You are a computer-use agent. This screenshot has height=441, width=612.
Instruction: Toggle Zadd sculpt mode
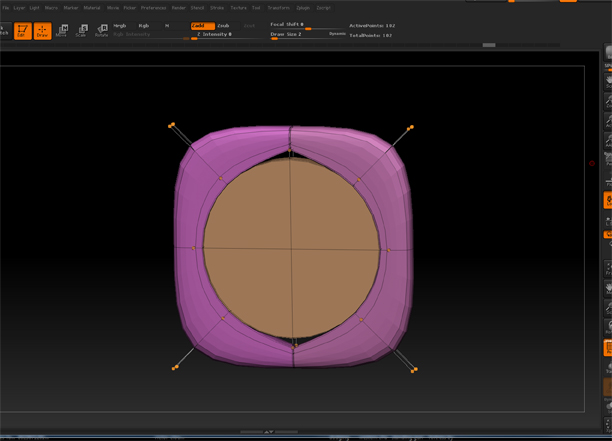click(x=203, y=26)
